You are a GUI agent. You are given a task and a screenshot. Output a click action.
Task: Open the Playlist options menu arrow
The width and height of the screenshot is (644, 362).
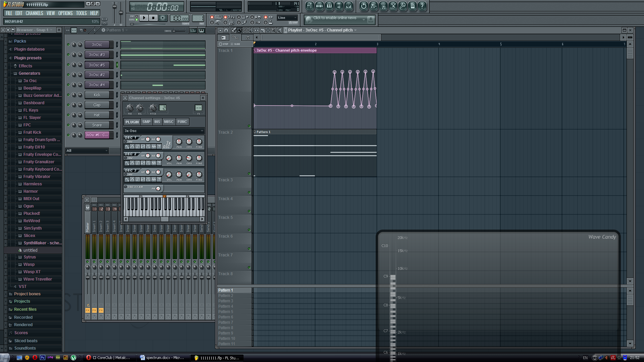pos(220,30)
